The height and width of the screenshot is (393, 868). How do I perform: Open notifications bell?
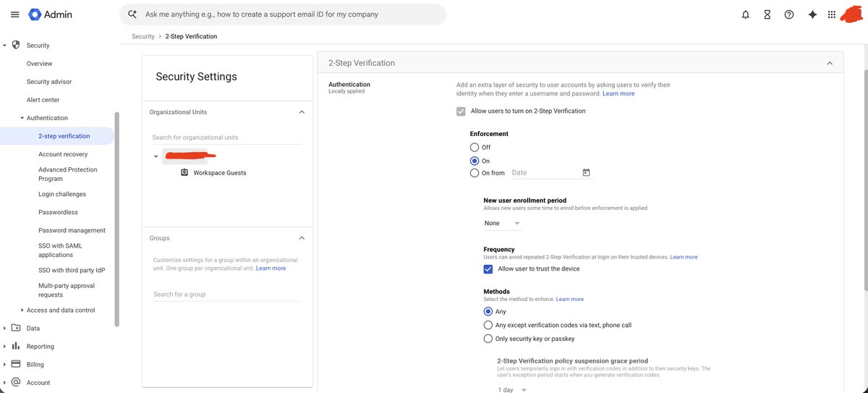click(746, 14)
